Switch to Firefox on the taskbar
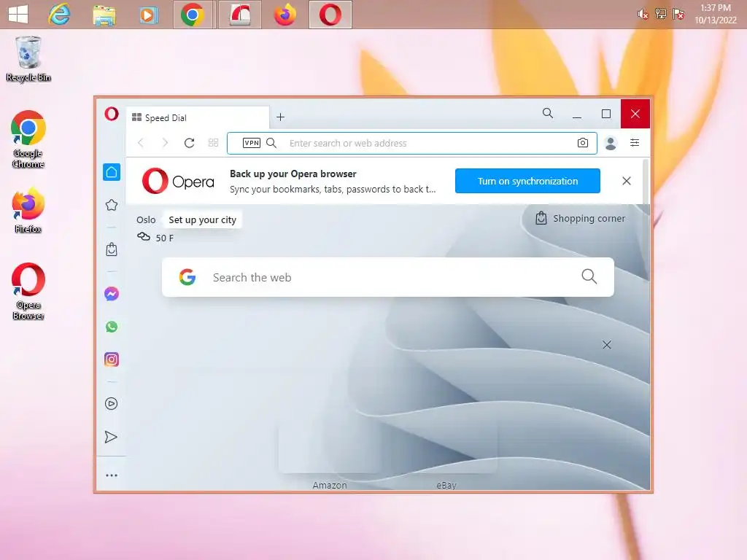This screenshot has width=747, height=560. [x=285, y=15]
